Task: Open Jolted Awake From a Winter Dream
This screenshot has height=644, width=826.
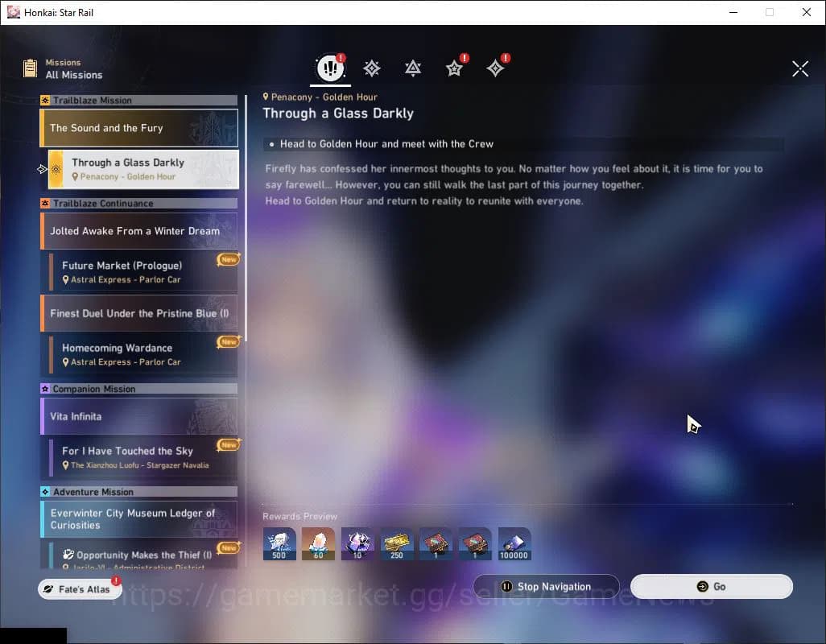Action: coord(139,231)
